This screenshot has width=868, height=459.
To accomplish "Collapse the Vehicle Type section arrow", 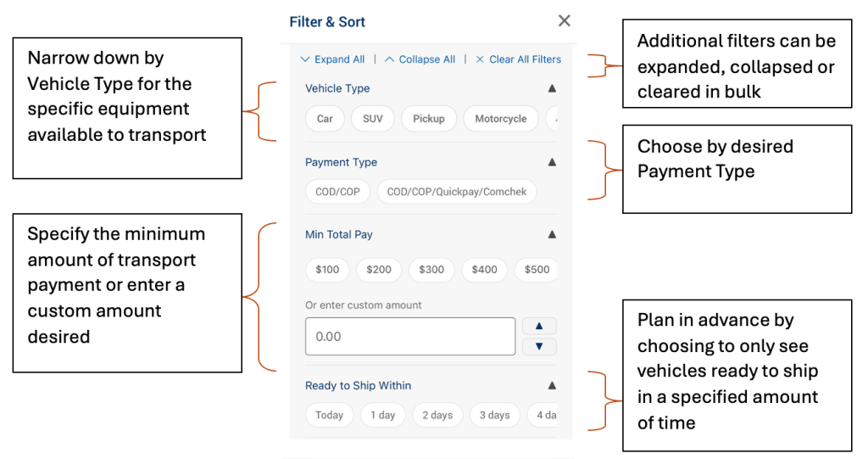I will (x=552, y=88).
